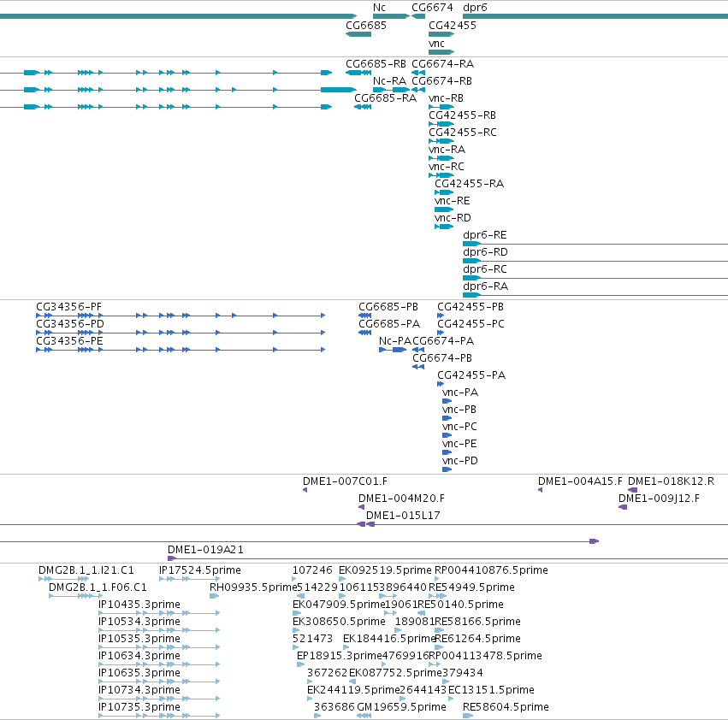Click the IP10635.3prime EST label
This screenshot has height=720, width=728.
point(139,673)
